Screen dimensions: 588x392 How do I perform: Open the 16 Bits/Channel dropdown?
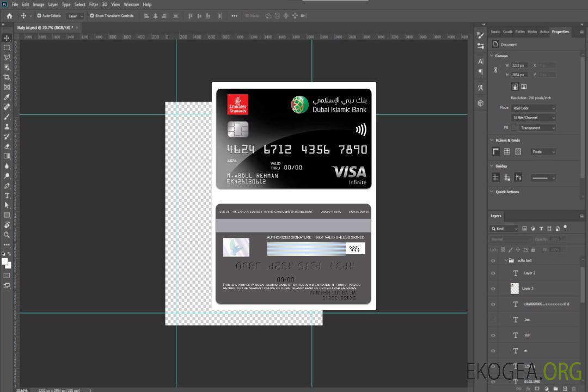tap(533, 118)
